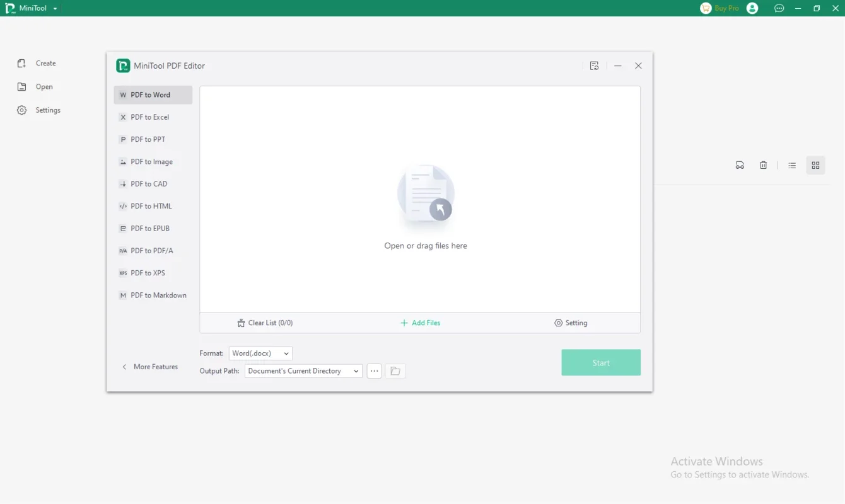Go back to More Features

pyautogui.click(x=150, y=367)
